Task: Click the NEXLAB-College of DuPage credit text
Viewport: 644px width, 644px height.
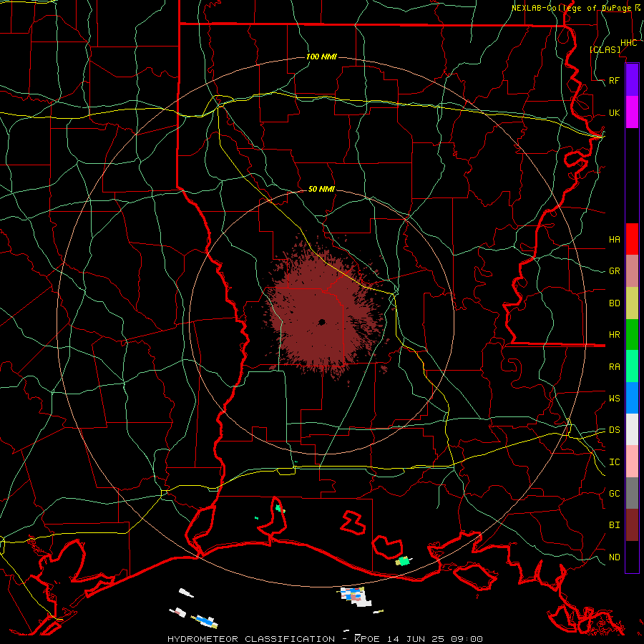Action: pos(571,8)
